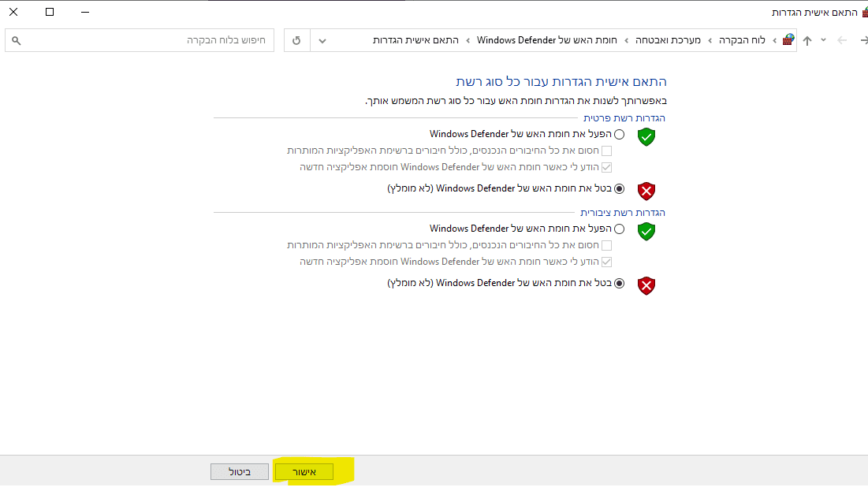
Task: Turn off Windows Defender Firewall for the private network
Action: (619, 189)
